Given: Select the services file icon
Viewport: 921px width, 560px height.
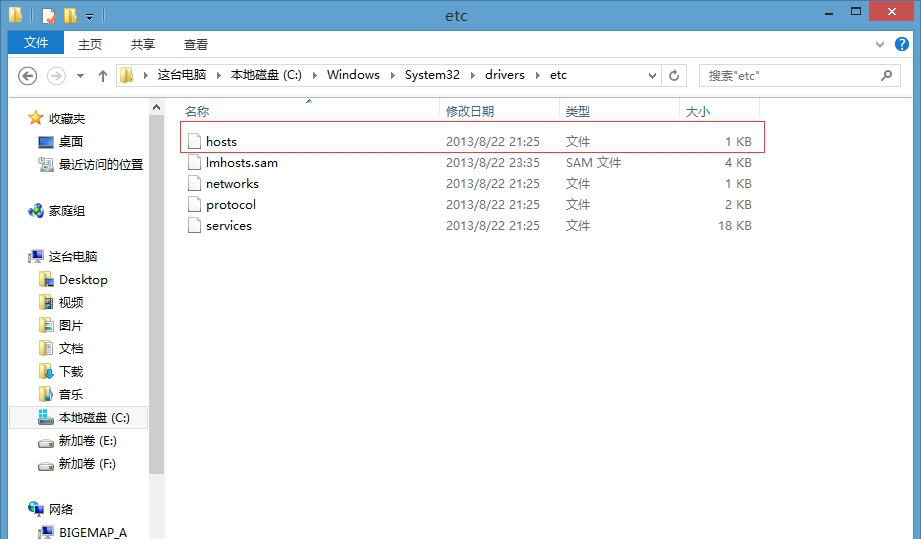Looking at the screenshot, I should coord(194,226).
